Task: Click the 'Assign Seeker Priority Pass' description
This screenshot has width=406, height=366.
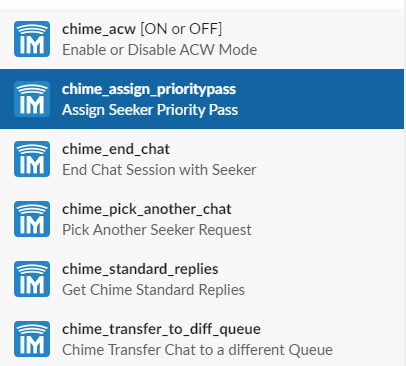Action: click(150, 110)
